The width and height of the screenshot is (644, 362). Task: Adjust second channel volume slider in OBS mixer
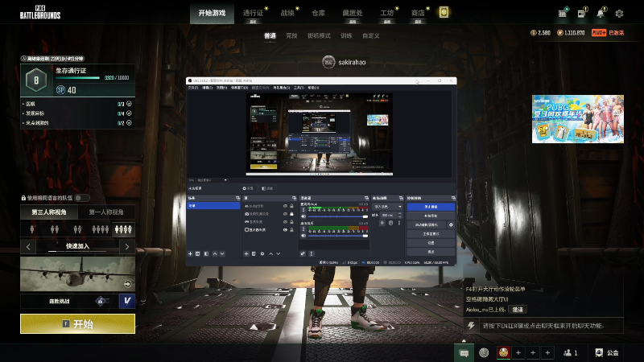tap(337, 236)
